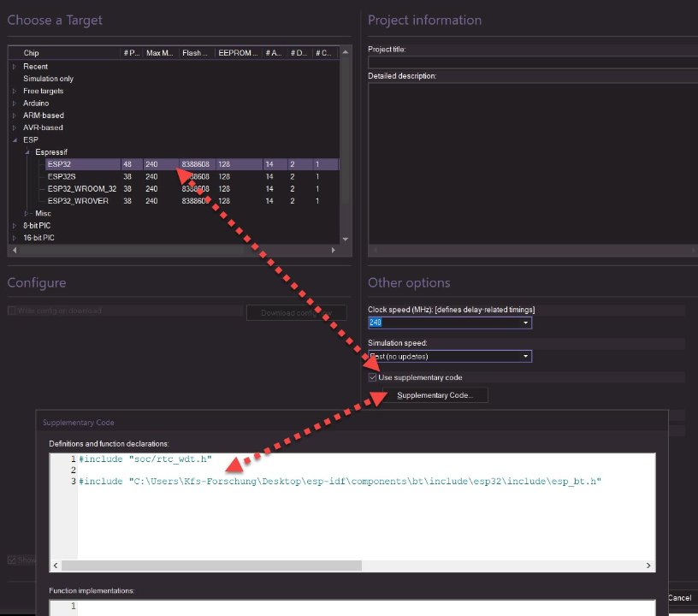Expand the Arduino category arrow
This screenshot has height=616, width=698.
14,104
